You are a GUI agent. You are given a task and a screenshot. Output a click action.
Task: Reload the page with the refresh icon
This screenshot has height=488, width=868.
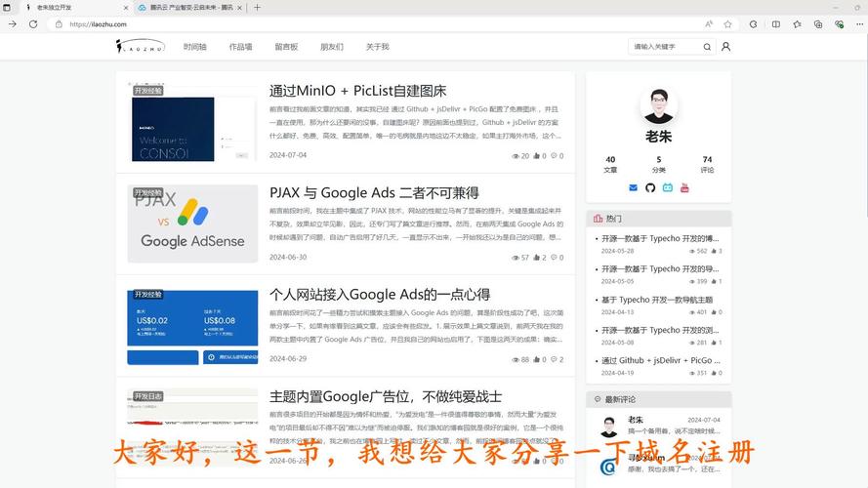tap(33, 24)
